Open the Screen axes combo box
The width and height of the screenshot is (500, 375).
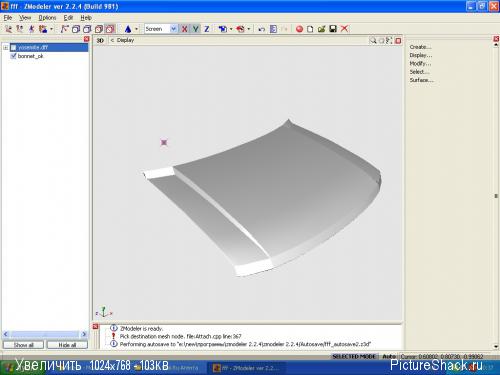[161, 29]
